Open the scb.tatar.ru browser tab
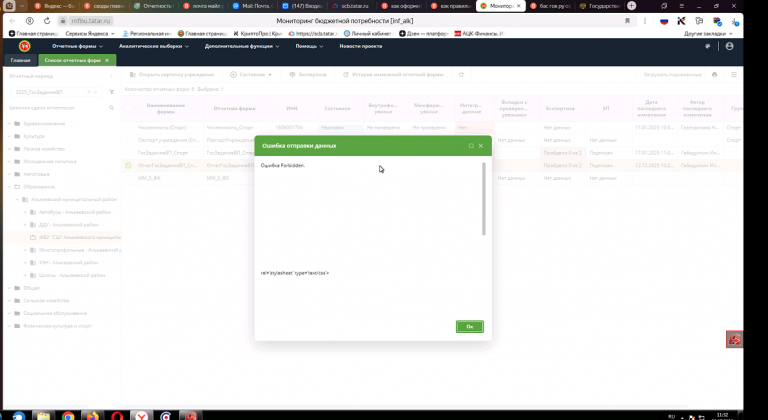The height and width of the screenshot is (420, 768). tap(351, 6)
